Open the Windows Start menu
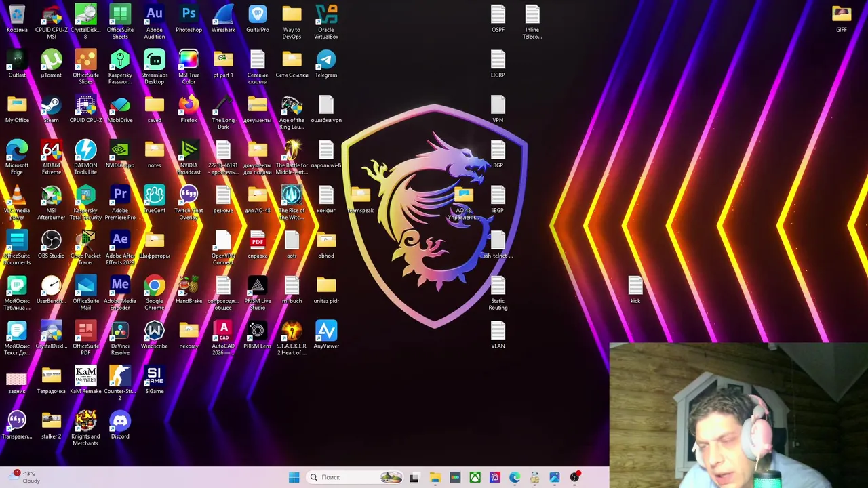The height and width of the screenshot is (488, 868). (294, 477)
